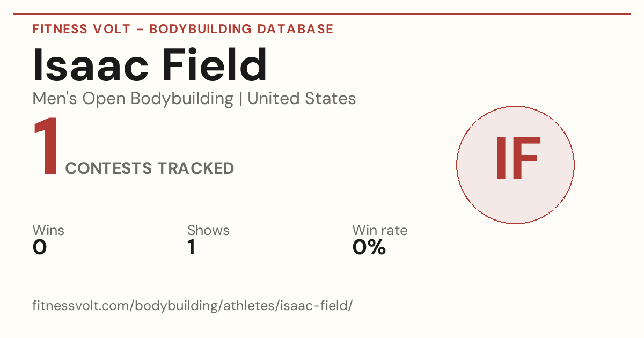Screen dimensions: 644x338
Task: Click the Shows value of 1
Action: 192,247
